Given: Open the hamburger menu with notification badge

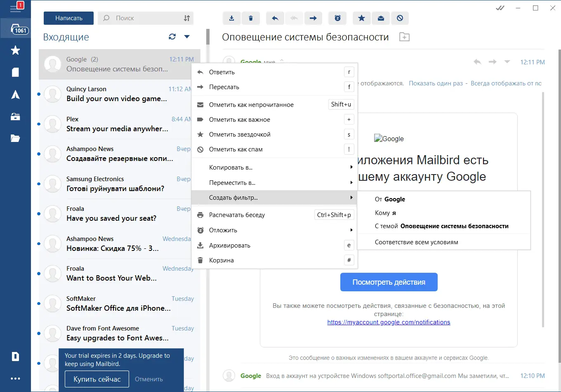Looking at the screenshot, I should 16,8.
